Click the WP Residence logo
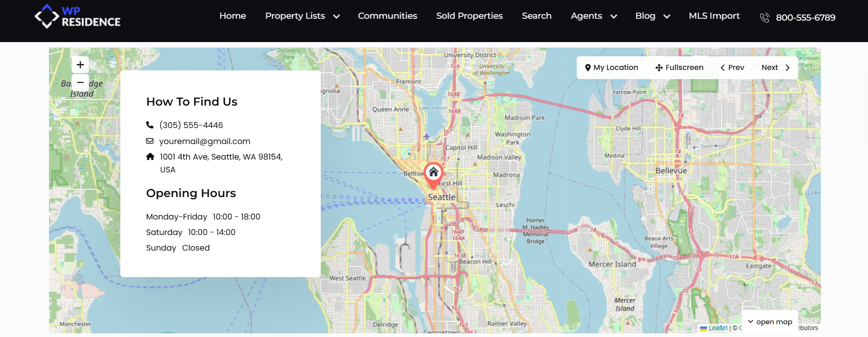This screenshot has height=337, width=868. (78, 16)
